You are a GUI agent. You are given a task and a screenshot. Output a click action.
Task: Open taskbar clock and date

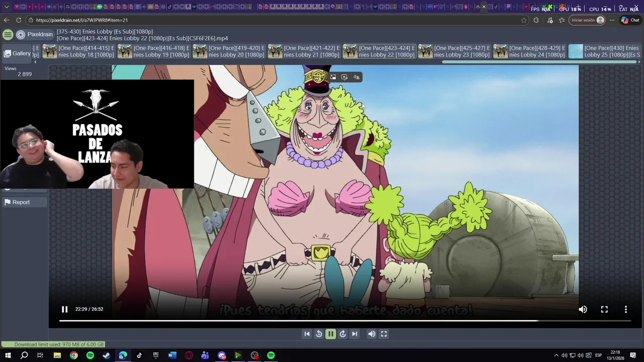(x=617, y=355)
